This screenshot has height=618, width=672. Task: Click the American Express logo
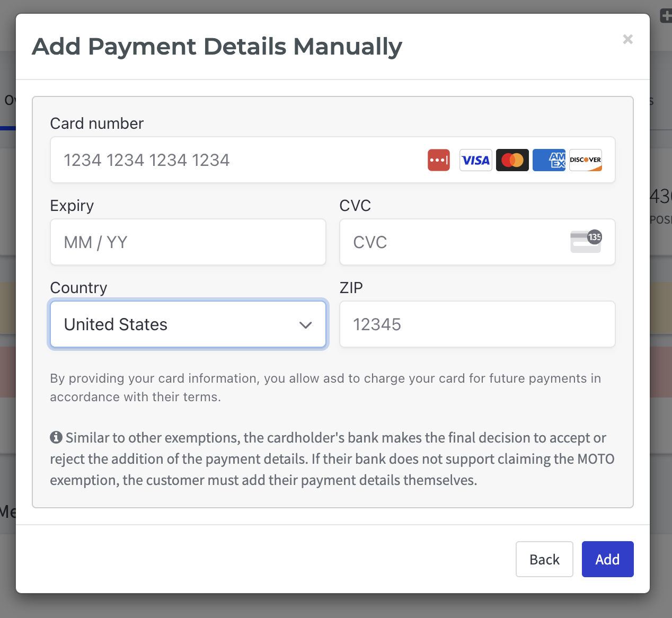point(549,160)
